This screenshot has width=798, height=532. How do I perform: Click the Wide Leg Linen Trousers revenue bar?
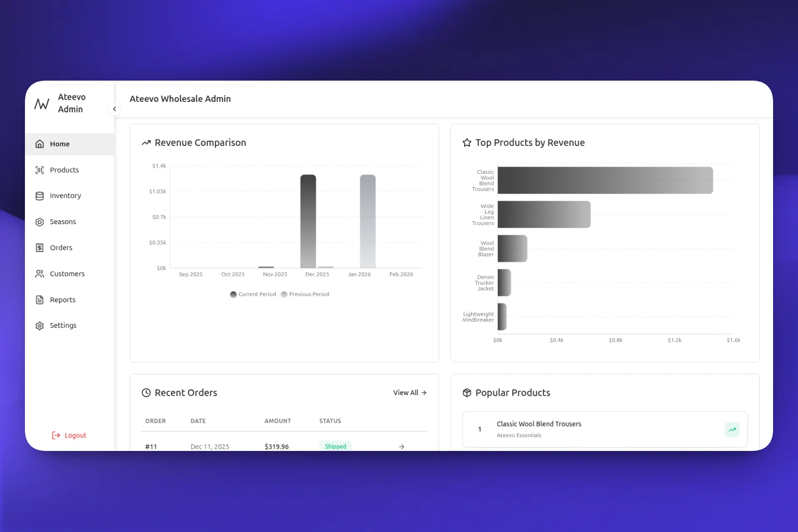point(544,214)
